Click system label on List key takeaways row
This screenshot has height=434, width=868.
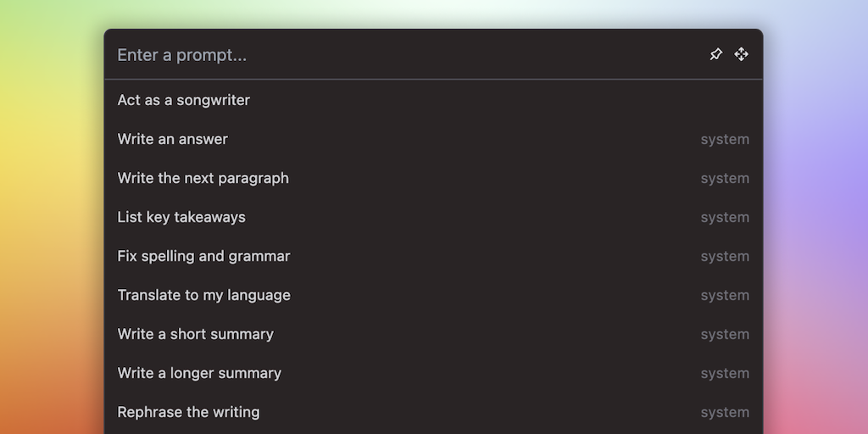tap(725, 218)
